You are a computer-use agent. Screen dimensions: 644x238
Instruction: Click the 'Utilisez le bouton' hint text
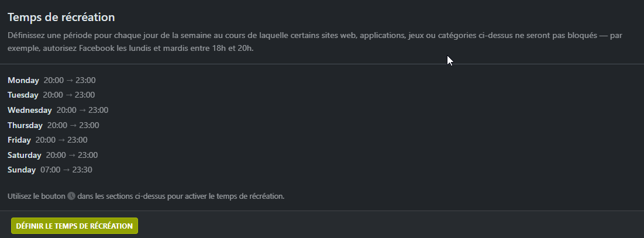(36, 196)
